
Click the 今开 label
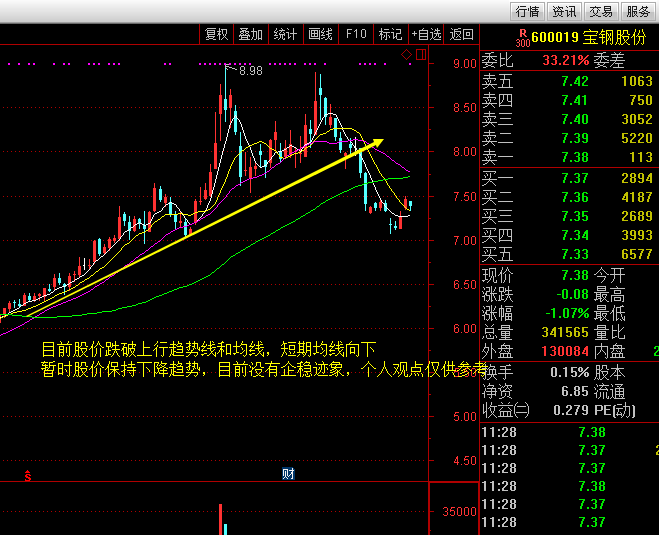[609, 275]
